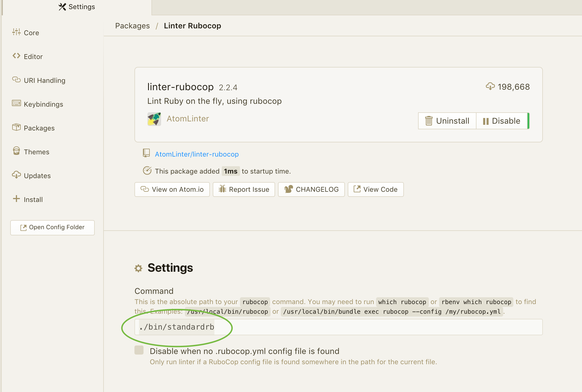
Task: Click the Command setting label
Action: coord(154,291)
